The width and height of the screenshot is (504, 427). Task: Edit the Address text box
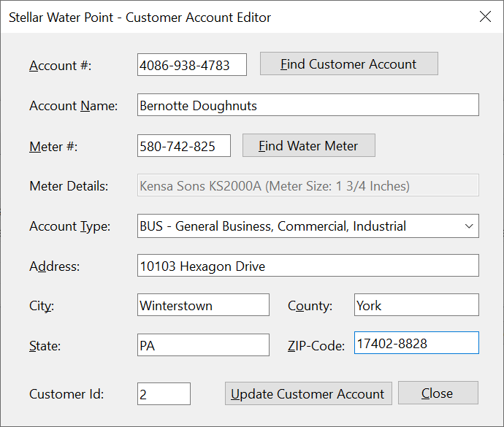pyautogui.click(x=308, y=266)
